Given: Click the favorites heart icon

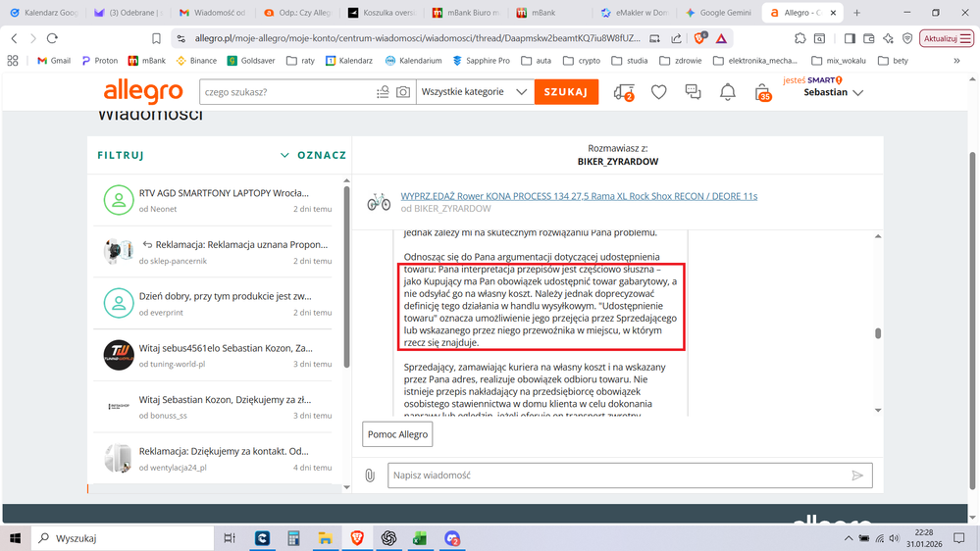Looking at the screenshot, I should click(659, 92).
